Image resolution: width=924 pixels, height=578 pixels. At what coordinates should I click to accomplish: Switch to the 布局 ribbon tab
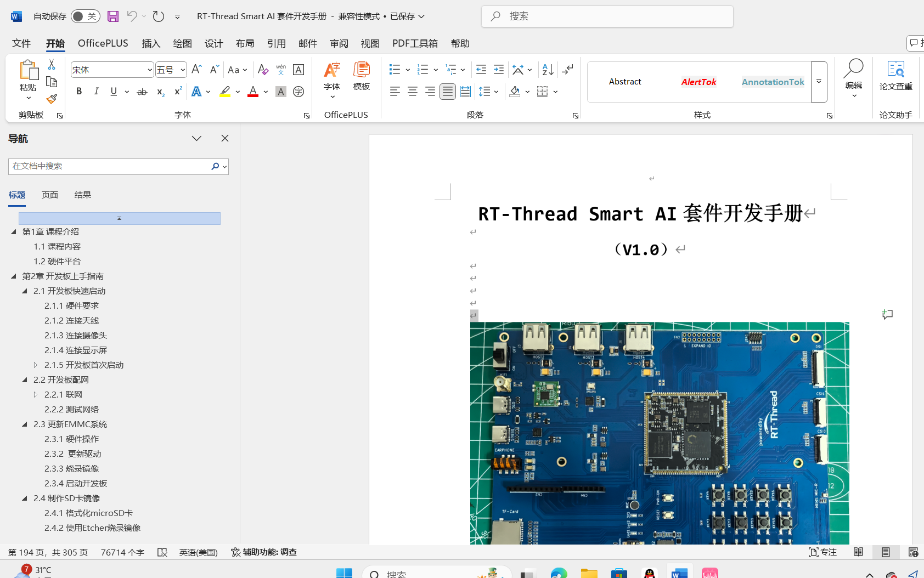pyautogui.click(x=245, y=43)
